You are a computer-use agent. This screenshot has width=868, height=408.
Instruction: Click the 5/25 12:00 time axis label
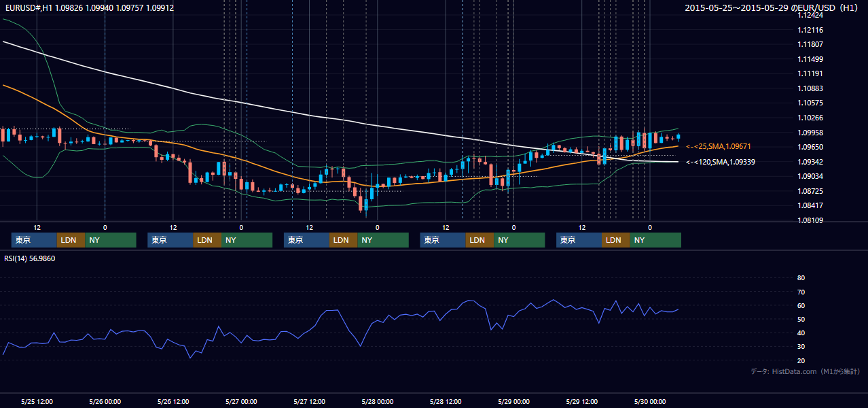click(37, 401)
